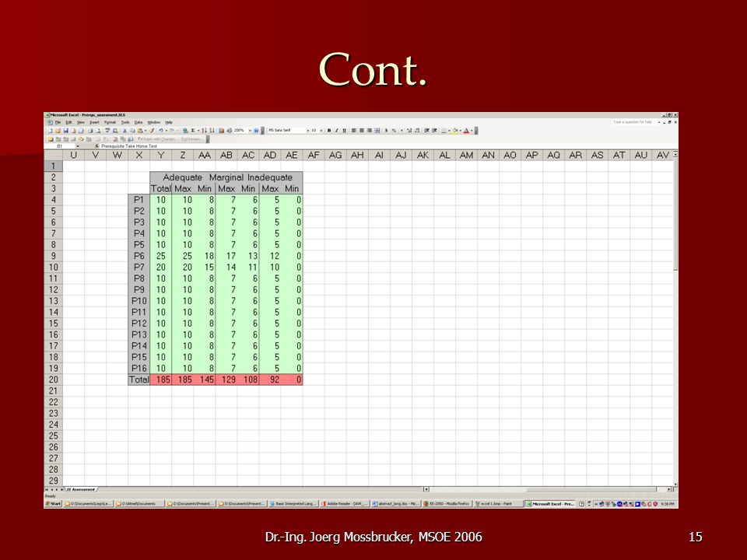The image size is (747, 560).
Task: Open the Insert menu
Action: (94, 122)
